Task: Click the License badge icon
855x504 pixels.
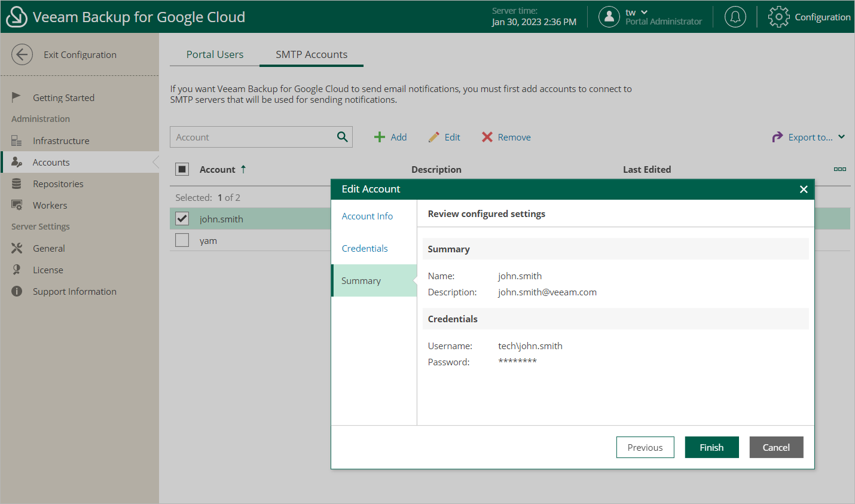Action: coord(17,270)
